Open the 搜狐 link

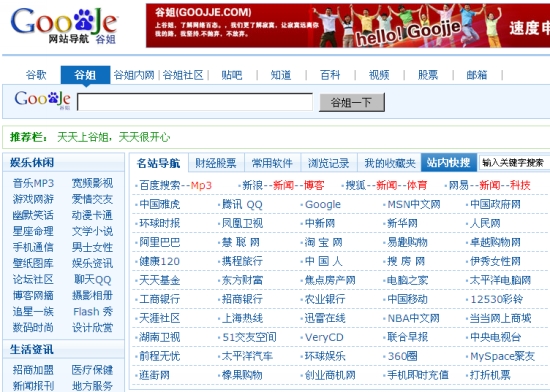356,185
